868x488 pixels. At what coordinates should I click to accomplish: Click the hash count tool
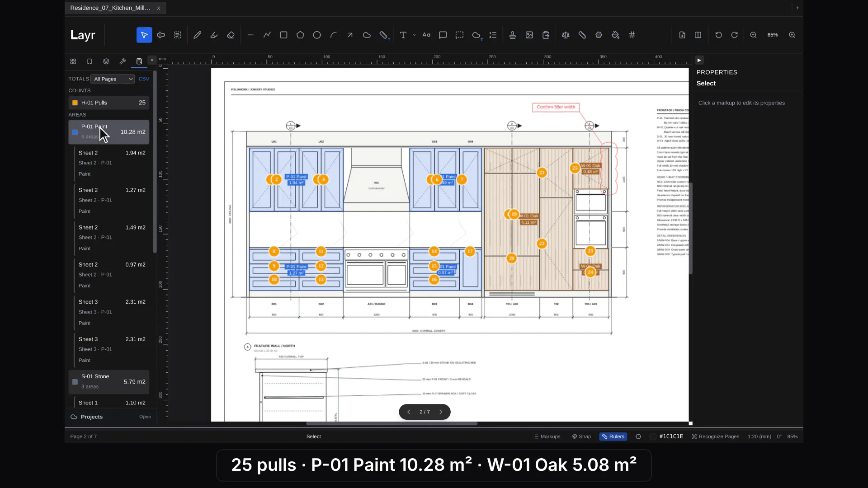[632, 35]
